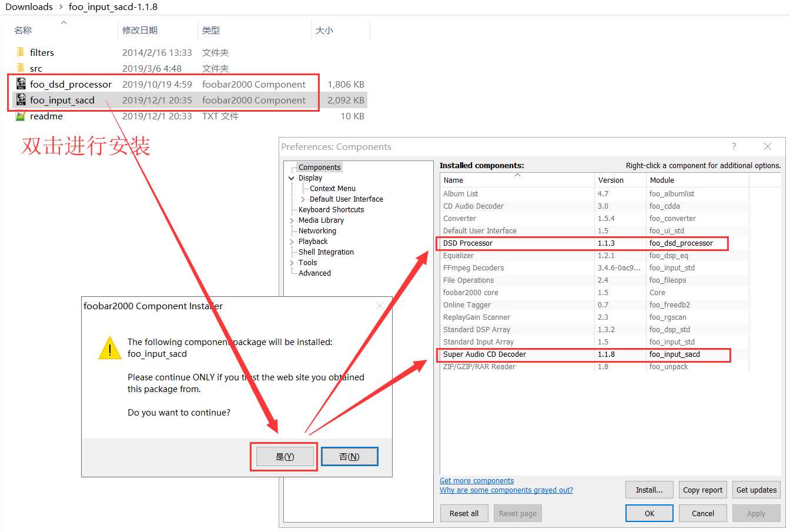Select the Standard DSP Array component row

pos(594,329)
